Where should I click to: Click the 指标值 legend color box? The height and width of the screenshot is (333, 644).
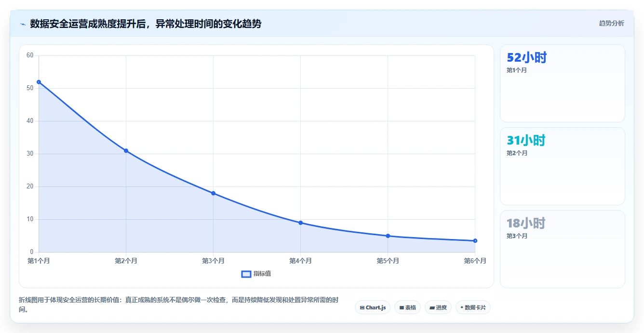pos(246,274)
